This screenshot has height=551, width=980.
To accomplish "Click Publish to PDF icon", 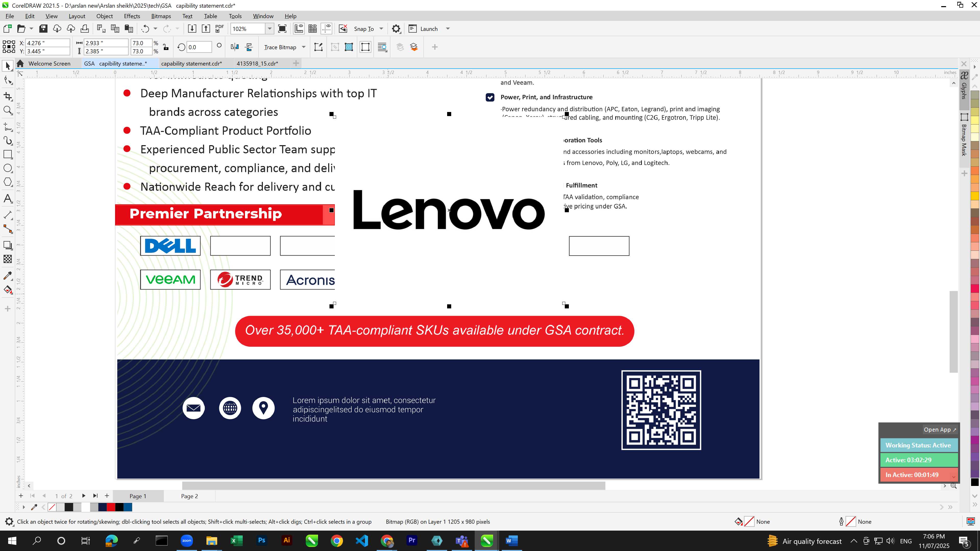I will click(x=219, y=29).
